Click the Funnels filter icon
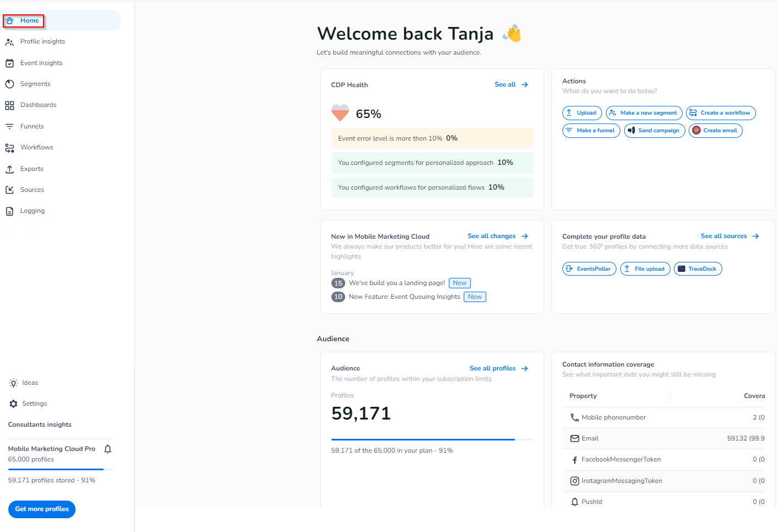This screenshot has height=532, width=778. tap(9, 127)
